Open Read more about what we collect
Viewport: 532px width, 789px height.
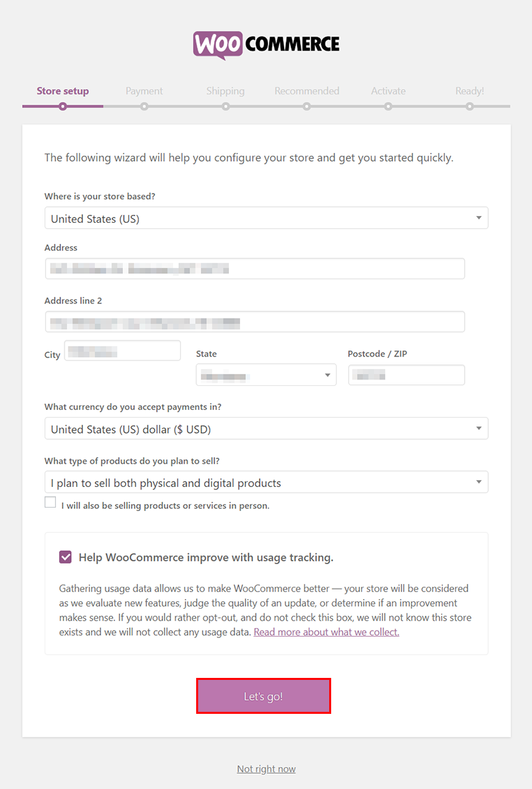(327, 632)
